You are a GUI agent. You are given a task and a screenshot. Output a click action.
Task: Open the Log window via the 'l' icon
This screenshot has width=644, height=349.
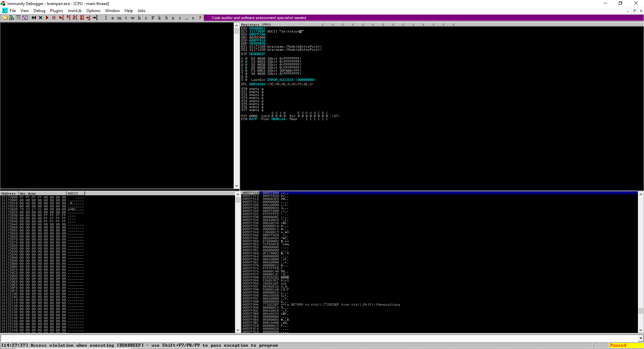coord(105,18)
